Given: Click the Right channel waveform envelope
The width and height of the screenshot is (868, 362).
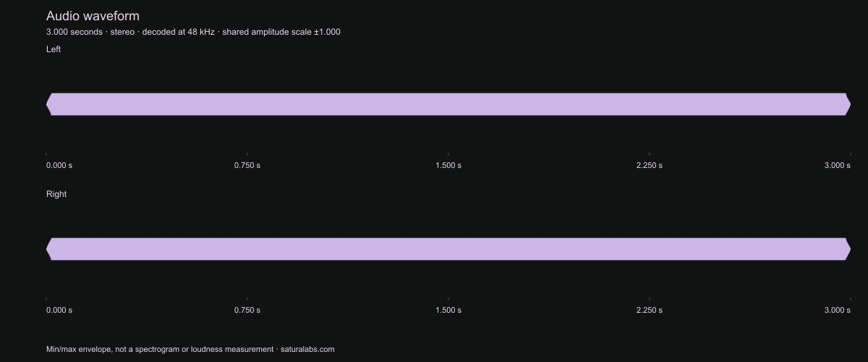Looking at the screenshot, I should 448,249.
